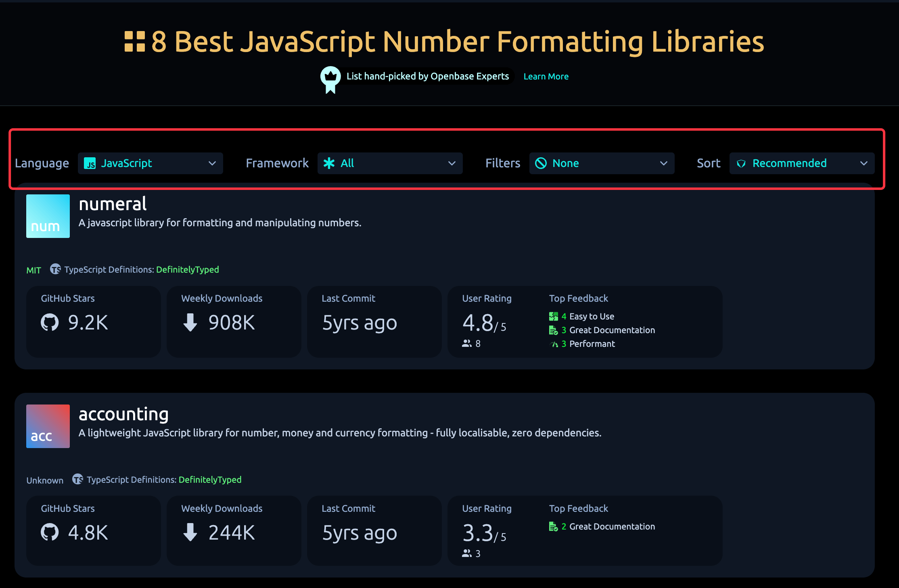Click the download arrow icon next to 244K
The width and height of the screenshot is (899, 588).
tap(190, 532)
